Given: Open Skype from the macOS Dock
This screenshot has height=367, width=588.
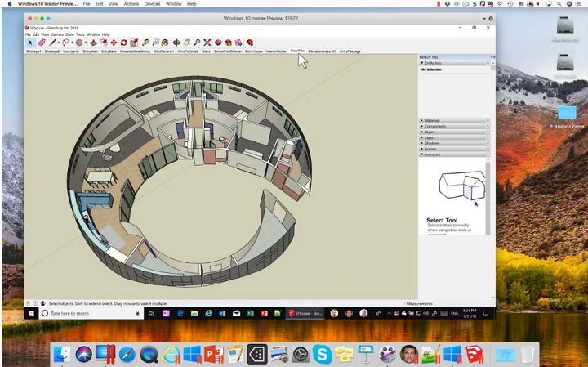Looking at the screenshot, I should coord(322,354).
